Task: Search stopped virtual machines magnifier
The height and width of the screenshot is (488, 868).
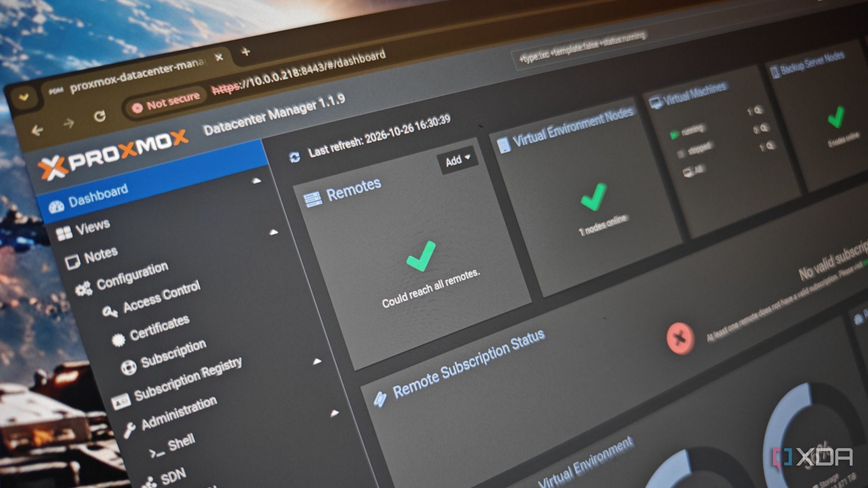Action: (764, 129)
